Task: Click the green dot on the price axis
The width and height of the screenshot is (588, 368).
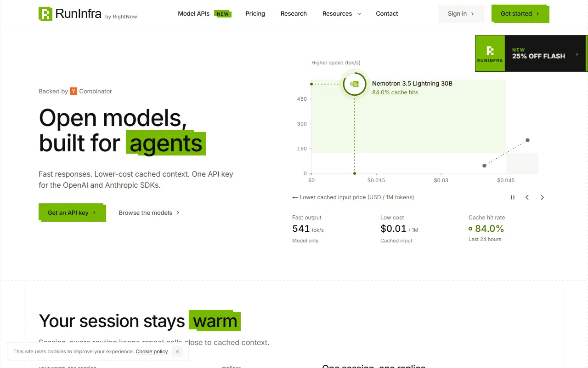Action: click(355, 173)
